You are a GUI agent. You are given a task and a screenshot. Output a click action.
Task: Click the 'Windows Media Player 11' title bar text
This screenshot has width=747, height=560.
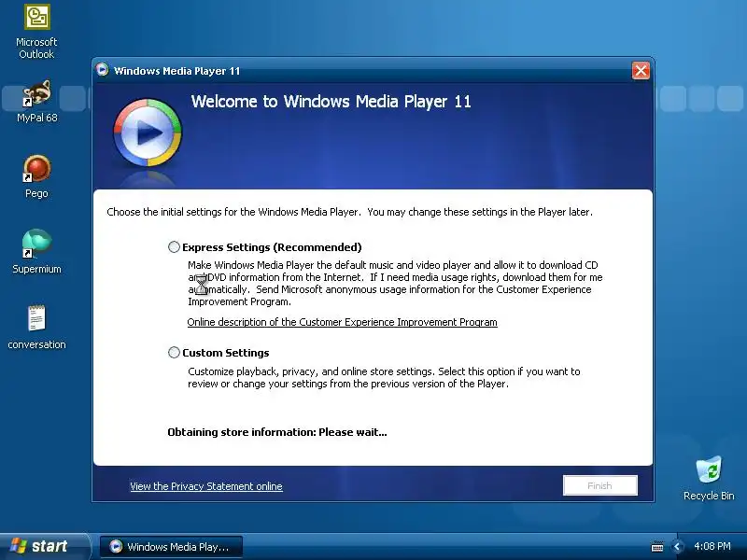(176, 71)
